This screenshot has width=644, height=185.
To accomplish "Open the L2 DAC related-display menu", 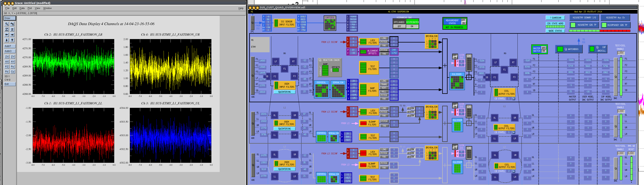I will (616, 168).
